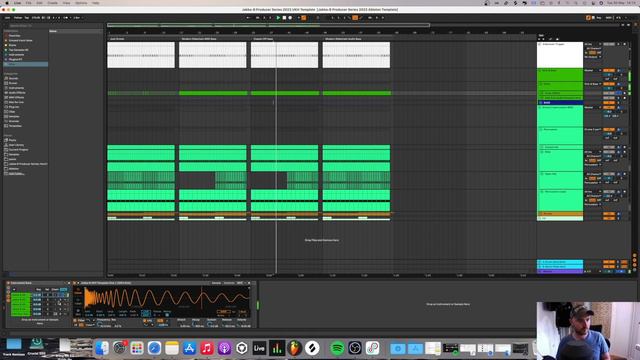Open the File menu
The image size is (640, 360).
(x=29, y=3)
